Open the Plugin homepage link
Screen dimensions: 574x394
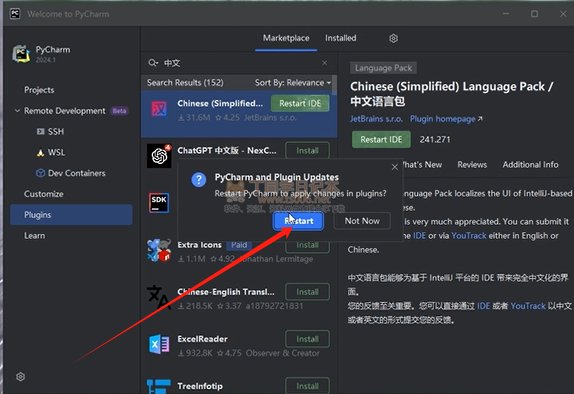(446, 119)
